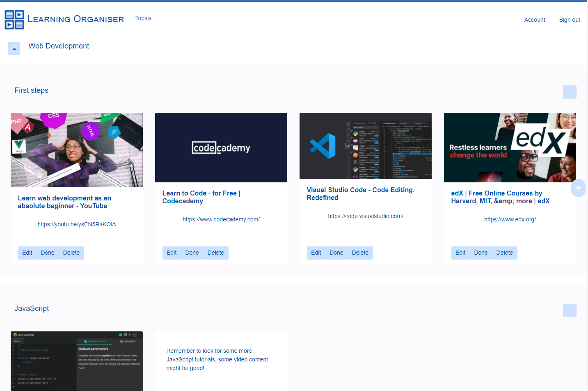Click the Sign out link
The image size is (588, 391).
pyautogui.click(x=569, y=20)
